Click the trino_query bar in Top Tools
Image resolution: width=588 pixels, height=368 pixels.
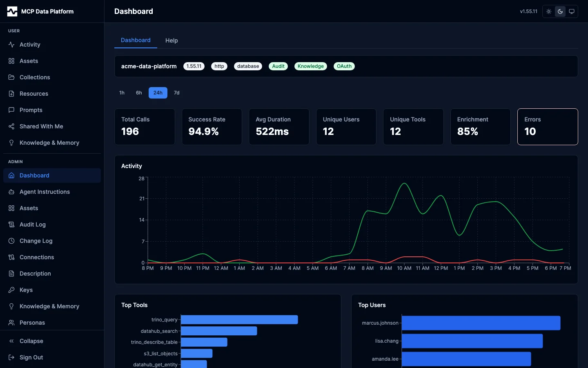click(x=239, y=319)
